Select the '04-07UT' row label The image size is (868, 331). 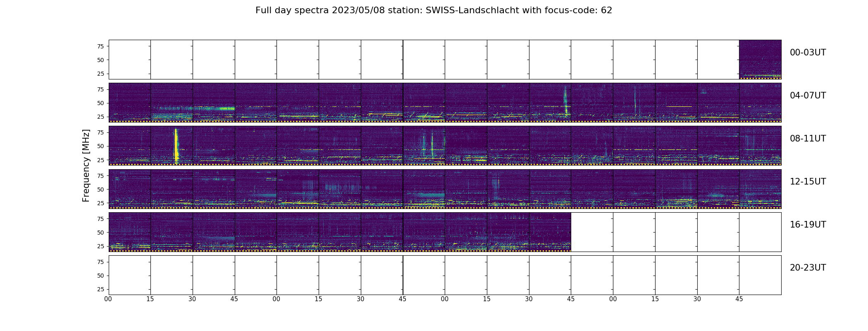[808, 96]
